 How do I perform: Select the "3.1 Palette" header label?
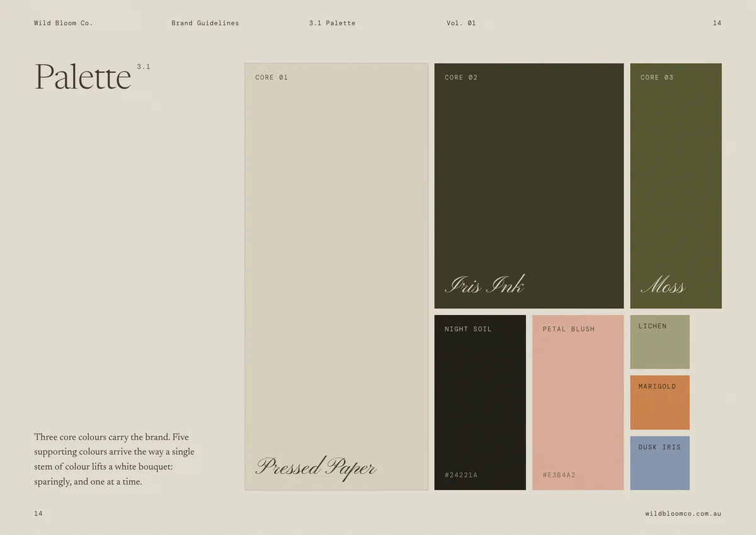click(x=332, y=23)
